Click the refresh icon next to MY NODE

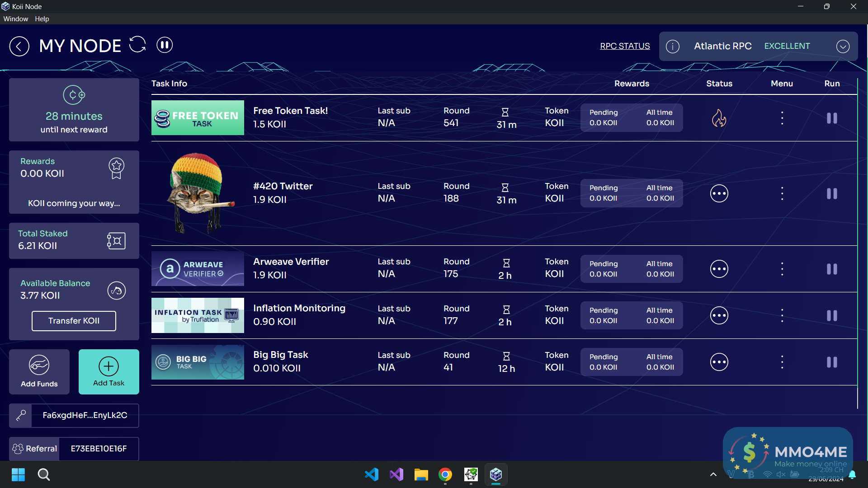tap(137, 45)
